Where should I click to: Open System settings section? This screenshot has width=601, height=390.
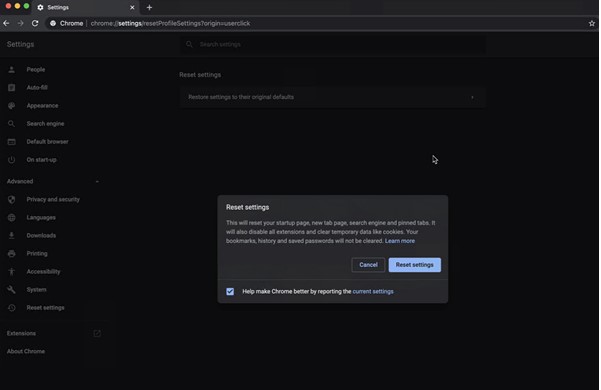pos(36,289)
